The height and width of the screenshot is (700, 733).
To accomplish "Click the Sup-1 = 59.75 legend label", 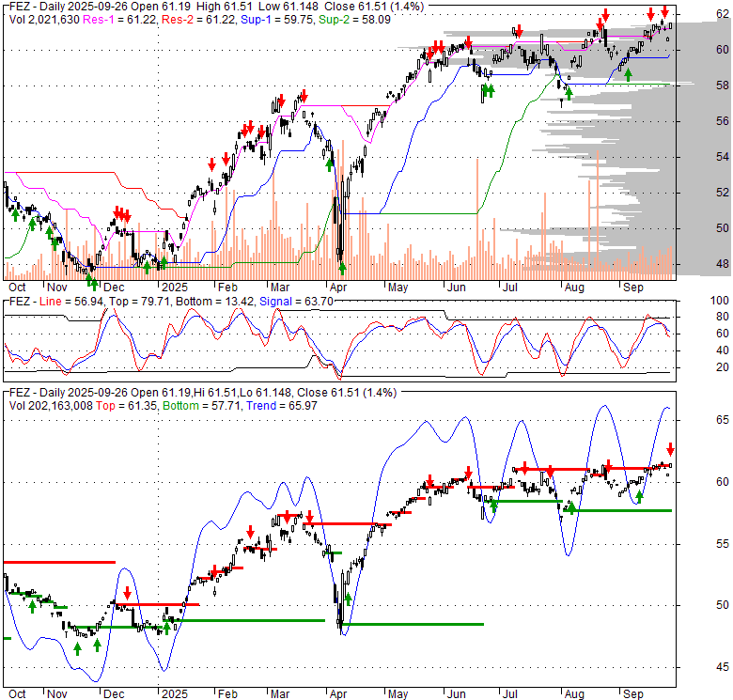I will pos(277,20).
